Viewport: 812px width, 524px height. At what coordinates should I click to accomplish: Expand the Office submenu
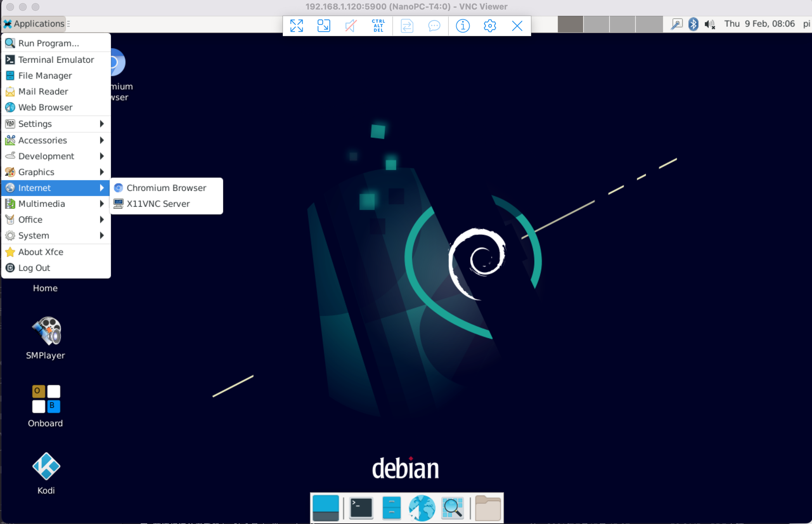56,219
